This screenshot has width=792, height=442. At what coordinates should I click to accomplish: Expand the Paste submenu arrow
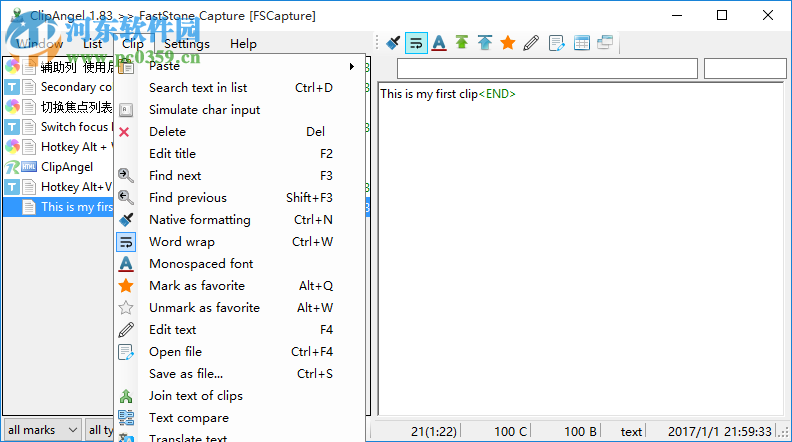[352, 66]
